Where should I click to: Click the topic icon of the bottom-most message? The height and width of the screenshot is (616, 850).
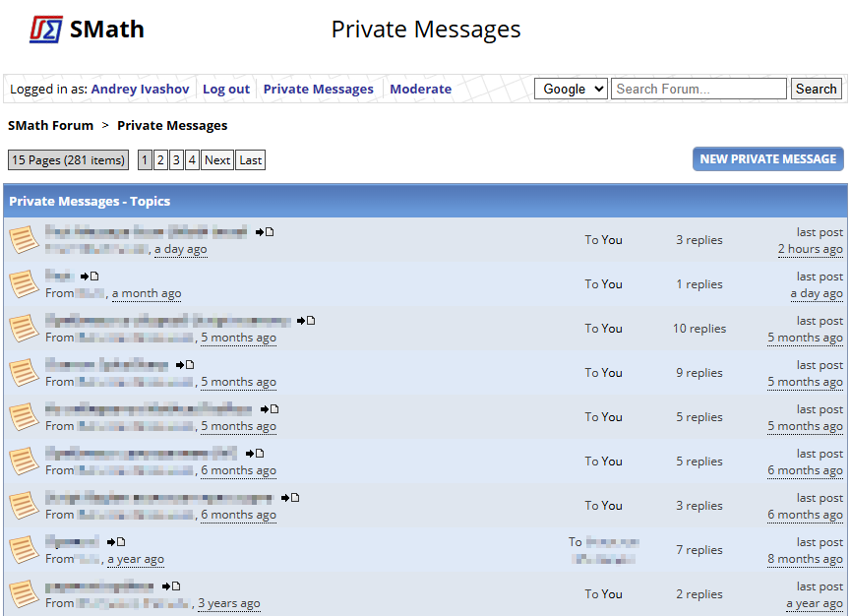25,592
